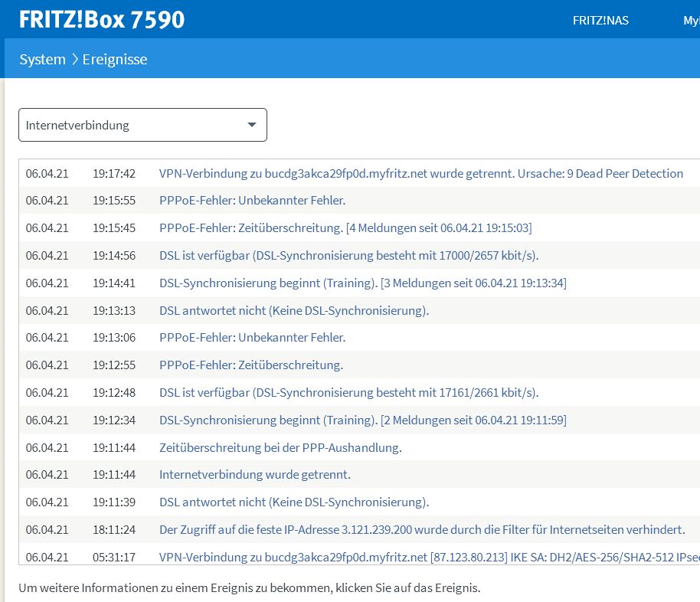Click the FRITZ!Box 7590 logo title
Image resolution: width=700 pixels, height=602 pixels.
(x=102, y=19)
